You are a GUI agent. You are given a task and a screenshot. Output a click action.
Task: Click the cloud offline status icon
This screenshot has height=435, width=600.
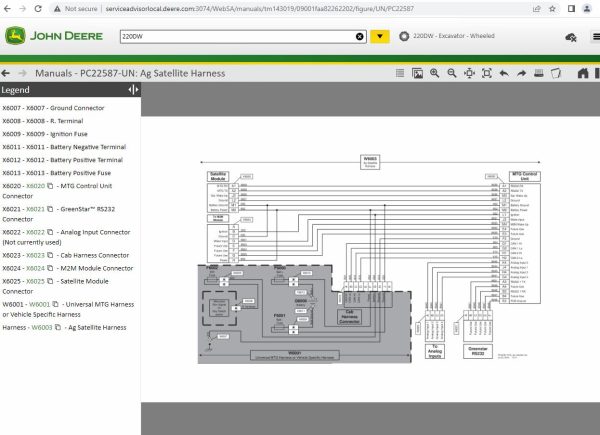[571, 37]
